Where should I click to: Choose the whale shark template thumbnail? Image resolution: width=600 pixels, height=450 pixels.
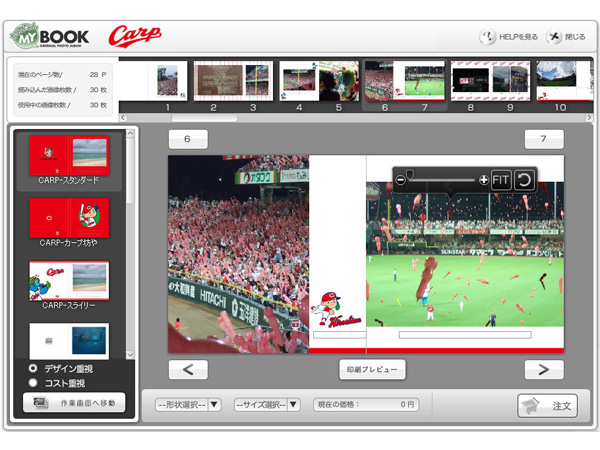pyautogui.click(x=69, y=341)
